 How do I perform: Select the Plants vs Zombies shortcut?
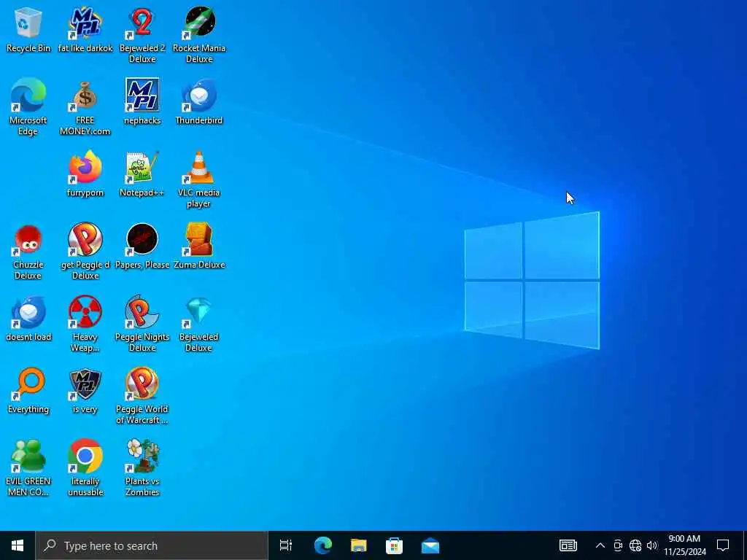click(142, 468)
